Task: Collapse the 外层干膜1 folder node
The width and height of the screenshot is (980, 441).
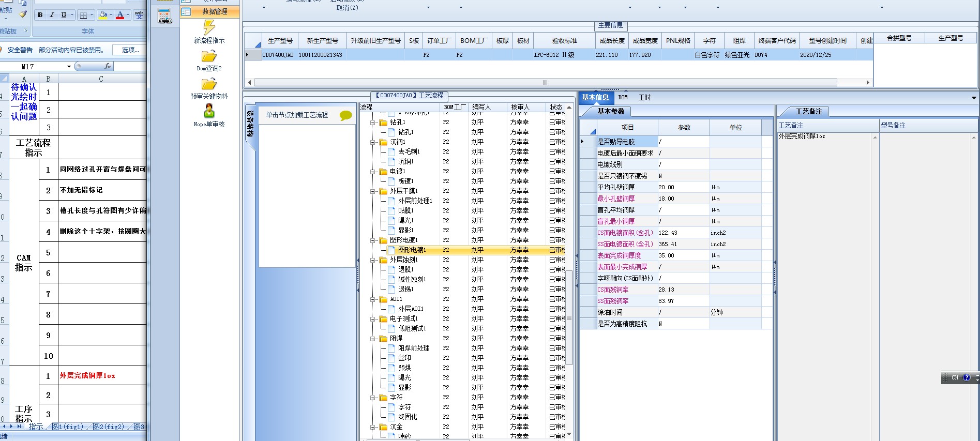Action: pyautogui.click(x=373, y=191)
